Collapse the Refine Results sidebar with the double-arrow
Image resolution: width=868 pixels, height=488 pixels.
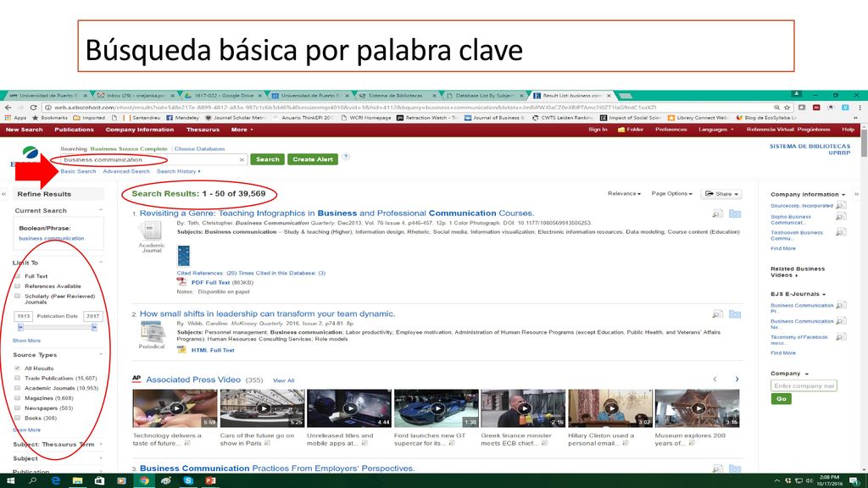coord(4,194)
